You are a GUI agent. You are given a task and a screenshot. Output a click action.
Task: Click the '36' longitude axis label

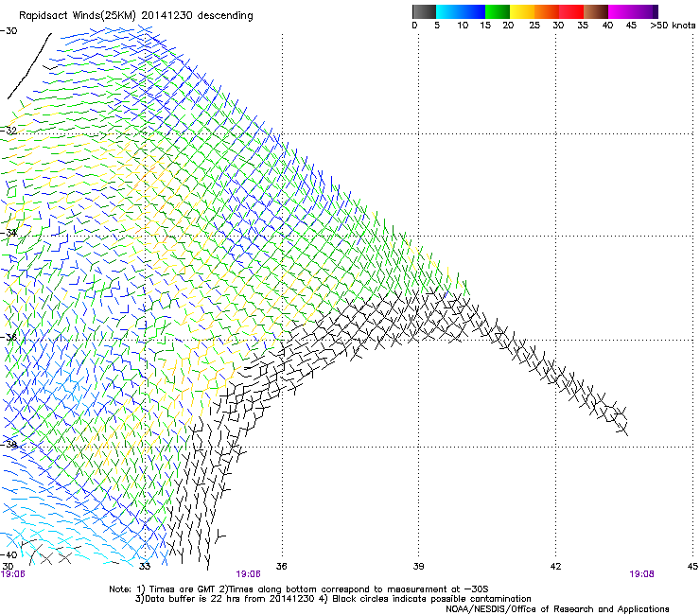point(281,567)
